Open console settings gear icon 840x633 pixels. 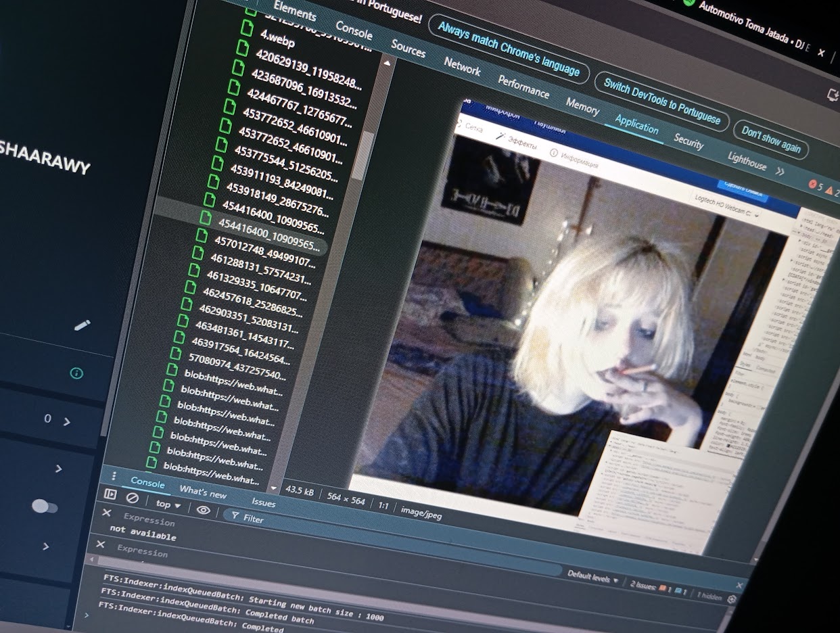click(731, 599)
